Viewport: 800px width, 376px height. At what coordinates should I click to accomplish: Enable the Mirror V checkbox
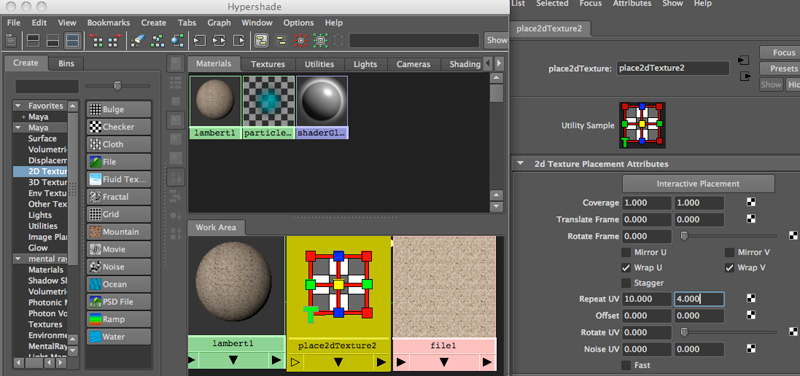coord(730,252)
